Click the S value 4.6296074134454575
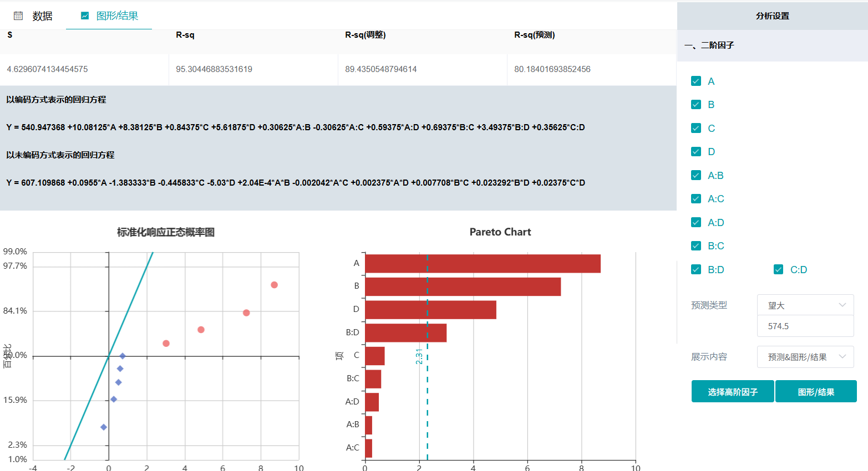868x471 pixels. click(47, 69)
